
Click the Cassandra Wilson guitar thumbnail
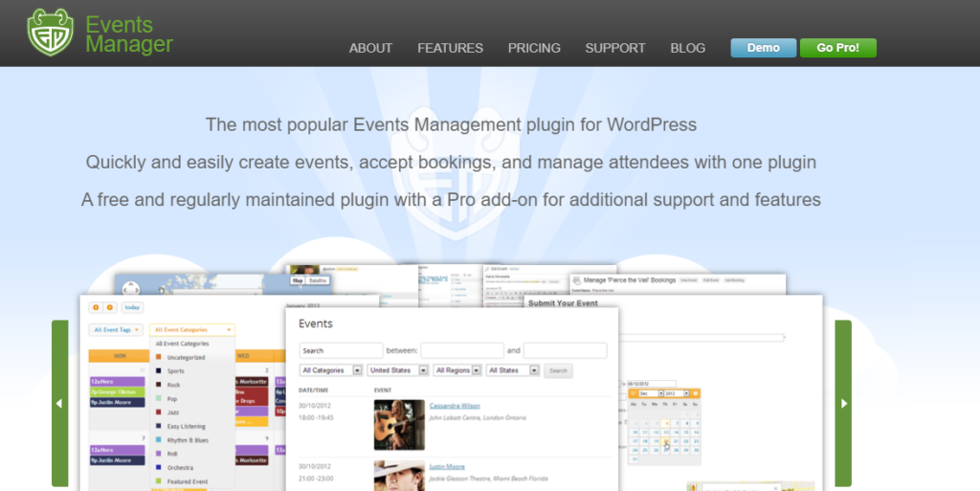tap(399, 425)
